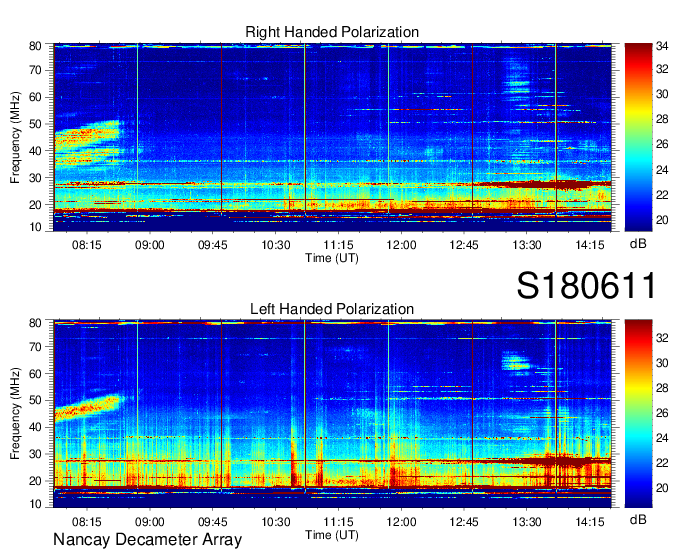
Task: Click the 14:15 time tick on the left-handed plot
Action: click(x=590, y=522)
